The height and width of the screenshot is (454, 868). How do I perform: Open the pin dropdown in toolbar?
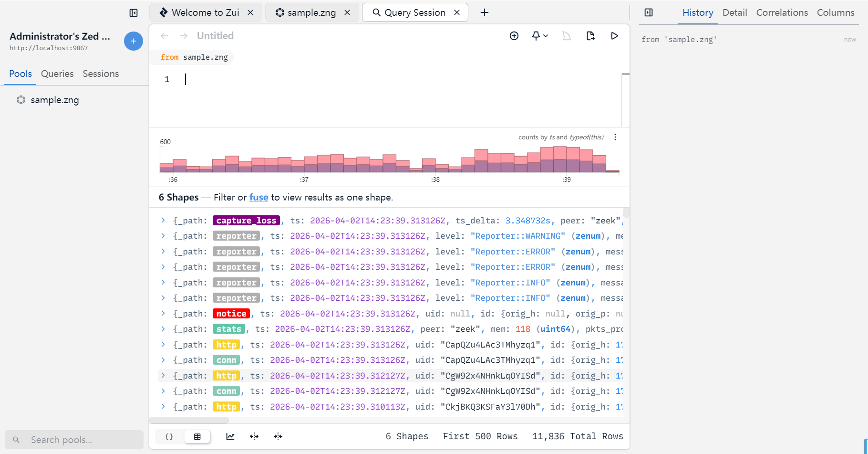point(540,36)
